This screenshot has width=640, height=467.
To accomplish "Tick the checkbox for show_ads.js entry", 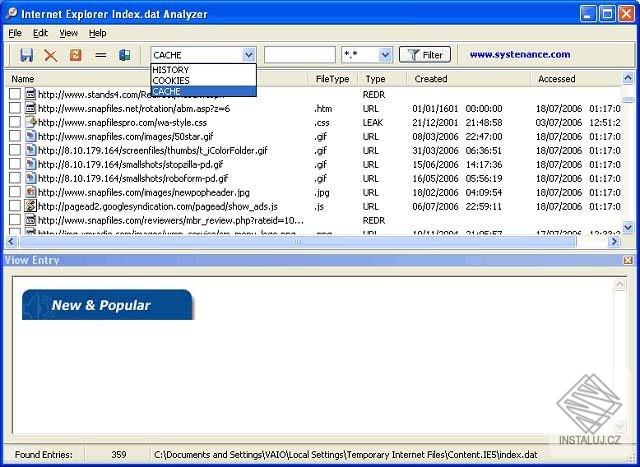I will pos(15,206).
